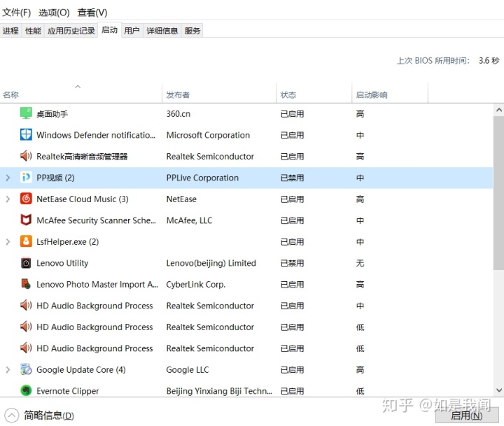Open the 查看(V) menu
This screenshot has height=426, width=504.
[92, 13]
